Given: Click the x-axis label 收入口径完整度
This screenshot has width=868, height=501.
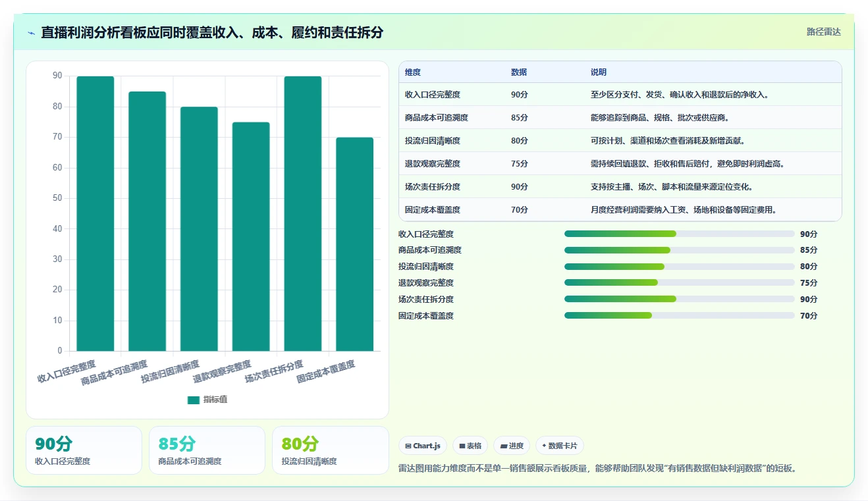Looking at the screenshot, I should point(67,371).
